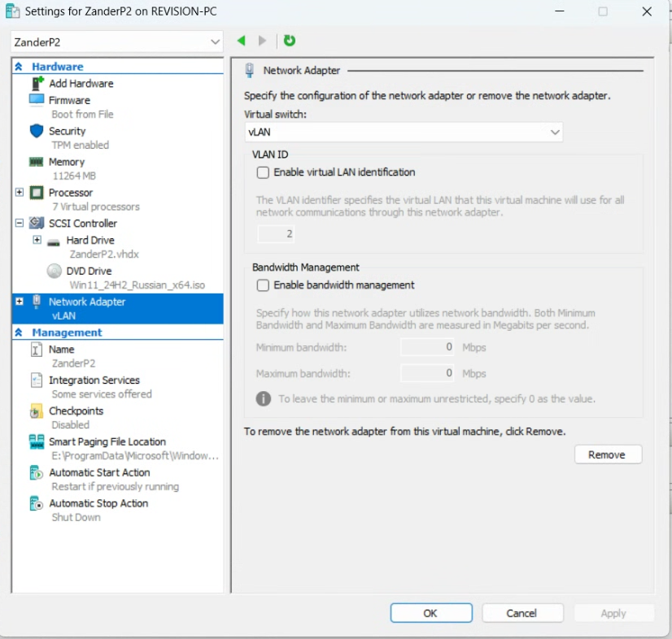The width and height of the screenshot is (672, 639).
Task: Open the ZanderP2 virtual machine dropdown
Action: click(x=116, y=42)
